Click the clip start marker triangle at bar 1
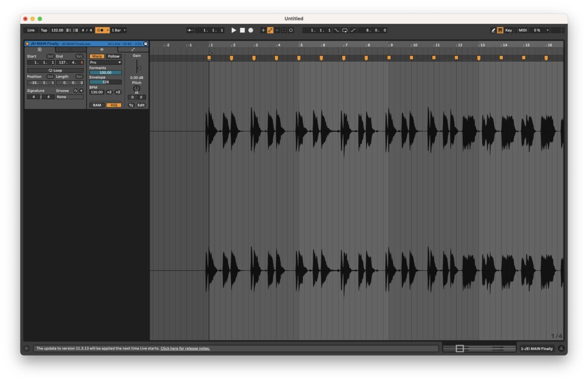 (211, 52)
